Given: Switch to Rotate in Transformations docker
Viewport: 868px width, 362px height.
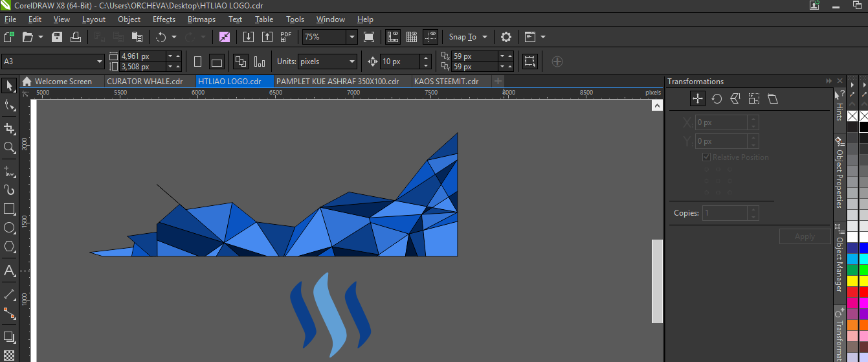Looking at the screenshot, I should (x=717, y=98).
